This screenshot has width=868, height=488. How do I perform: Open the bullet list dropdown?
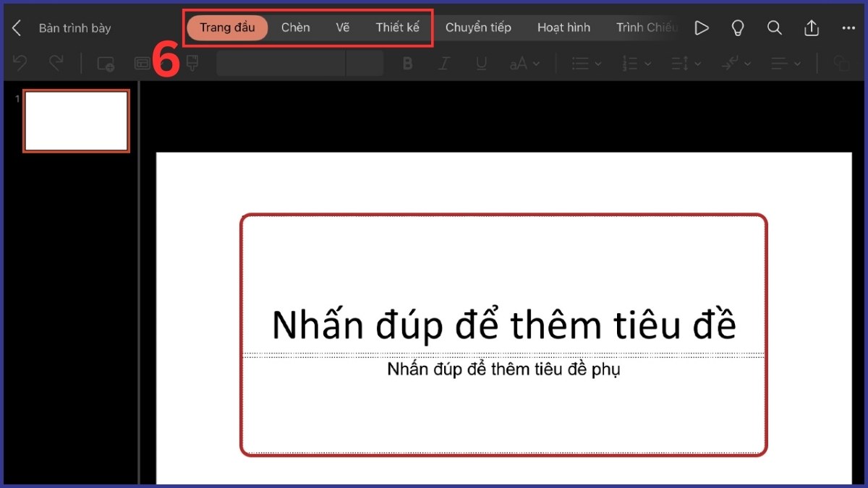click(584, 63)
